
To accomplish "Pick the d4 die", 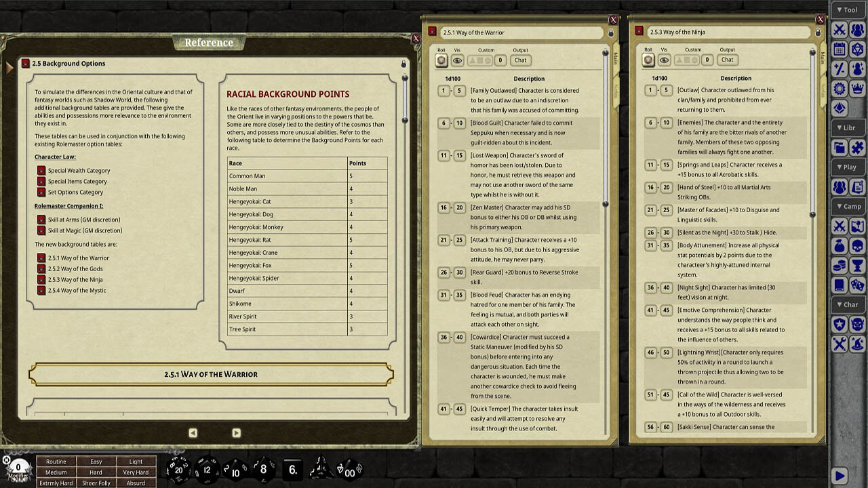I will click(x=321, y=469).
